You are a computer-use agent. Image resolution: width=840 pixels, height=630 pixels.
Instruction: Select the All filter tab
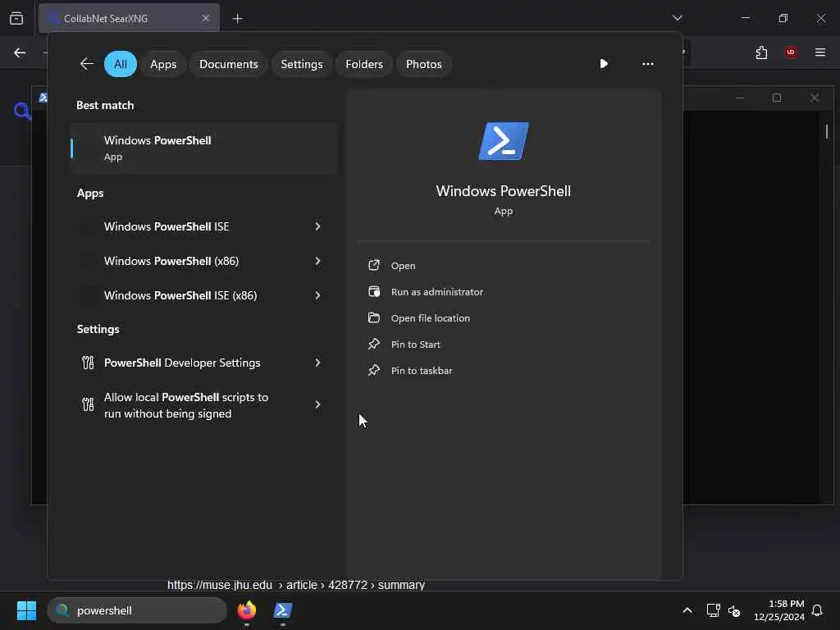click(x=121, y=64)
